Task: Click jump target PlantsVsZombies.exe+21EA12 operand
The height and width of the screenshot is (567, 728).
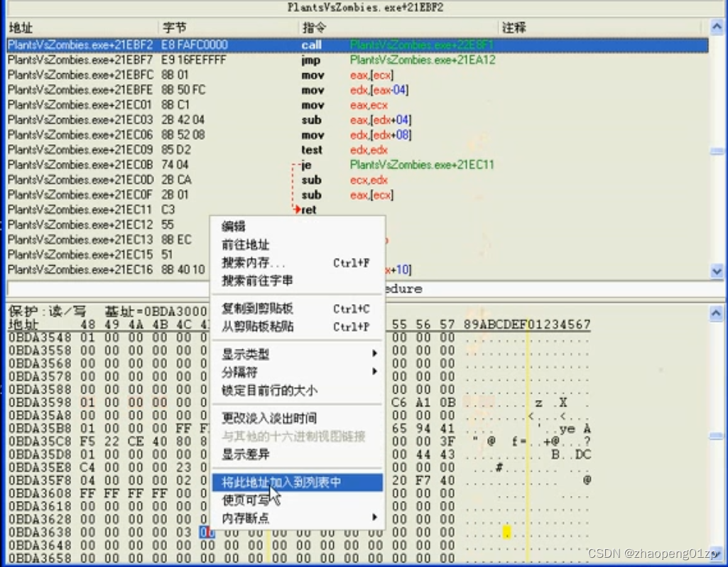Action: tap(423, 60)
